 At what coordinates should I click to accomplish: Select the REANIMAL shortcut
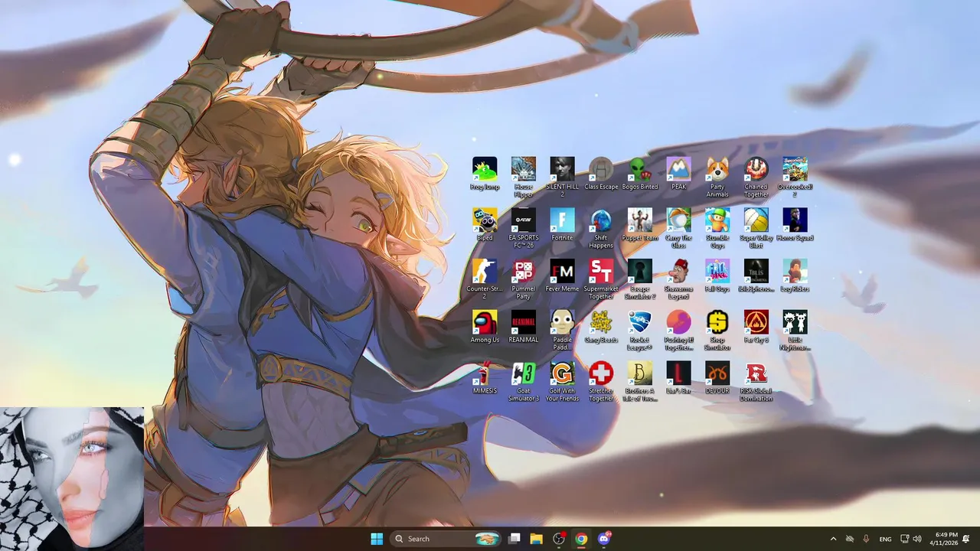524,328
